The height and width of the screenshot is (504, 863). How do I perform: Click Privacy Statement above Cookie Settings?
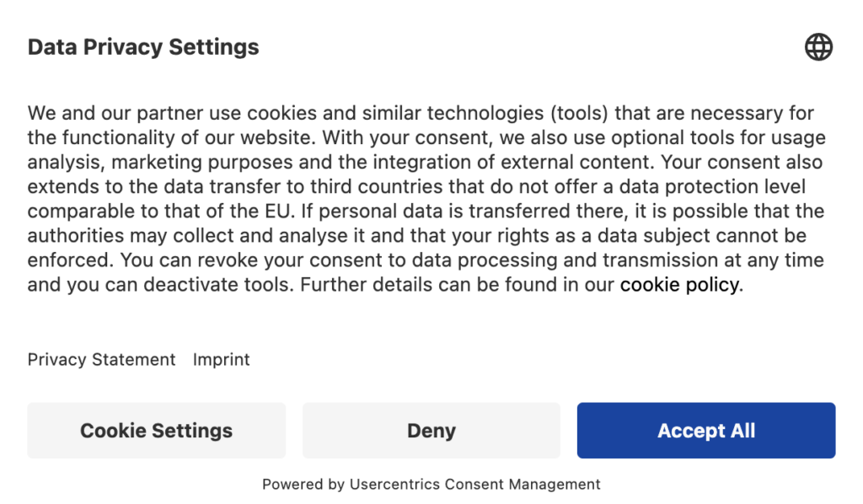[101, 359]
